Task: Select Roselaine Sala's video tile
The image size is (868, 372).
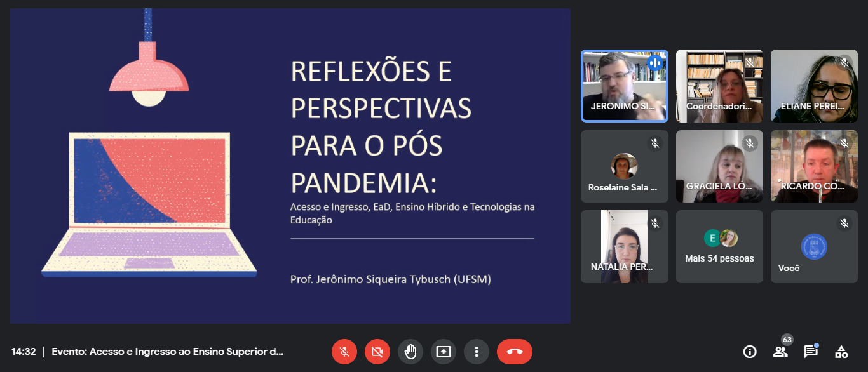Action: (625, 166)
